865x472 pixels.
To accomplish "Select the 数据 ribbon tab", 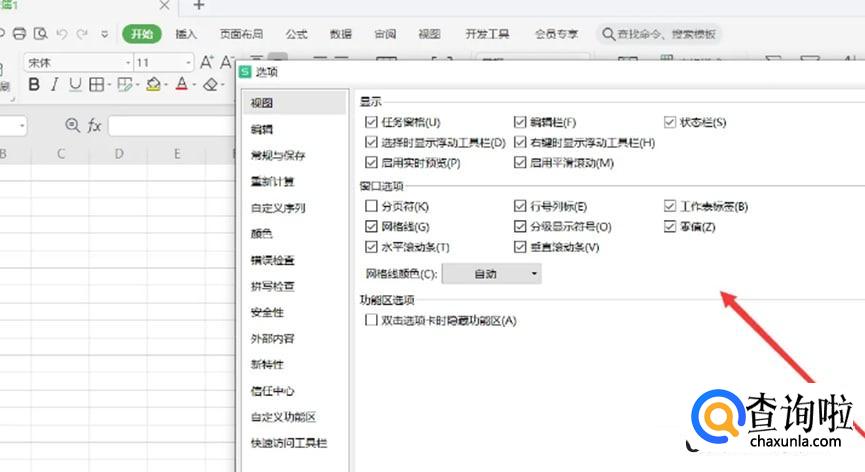I will [340, 34].
